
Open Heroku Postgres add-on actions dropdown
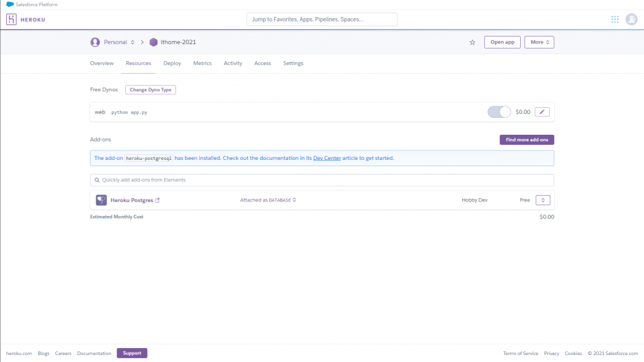[543, 200]
